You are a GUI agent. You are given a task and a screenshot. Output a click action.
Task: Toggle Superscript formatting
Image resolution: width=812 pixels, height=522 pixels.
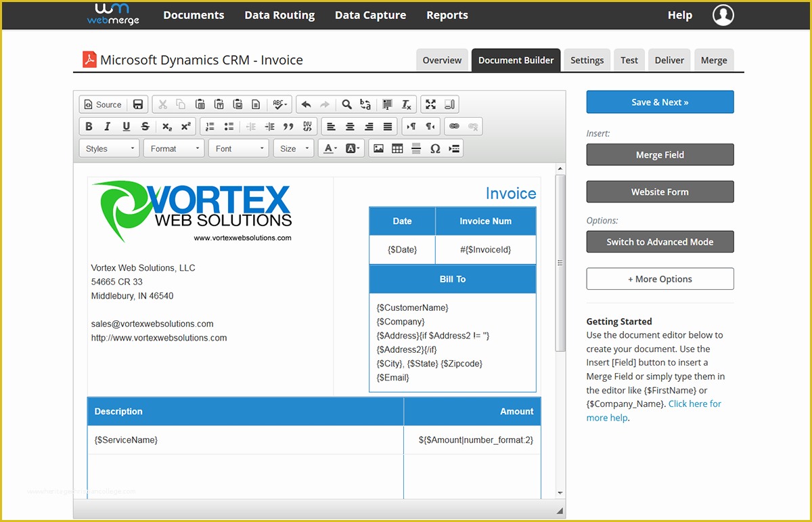[x=185, y=127]
